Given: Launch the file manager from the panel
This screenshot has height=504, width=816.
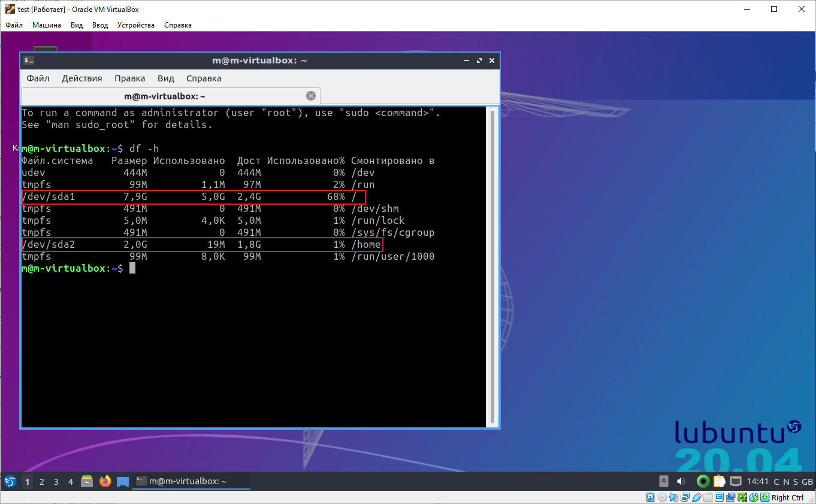Looking at the screenshot, I should [87, 481].
